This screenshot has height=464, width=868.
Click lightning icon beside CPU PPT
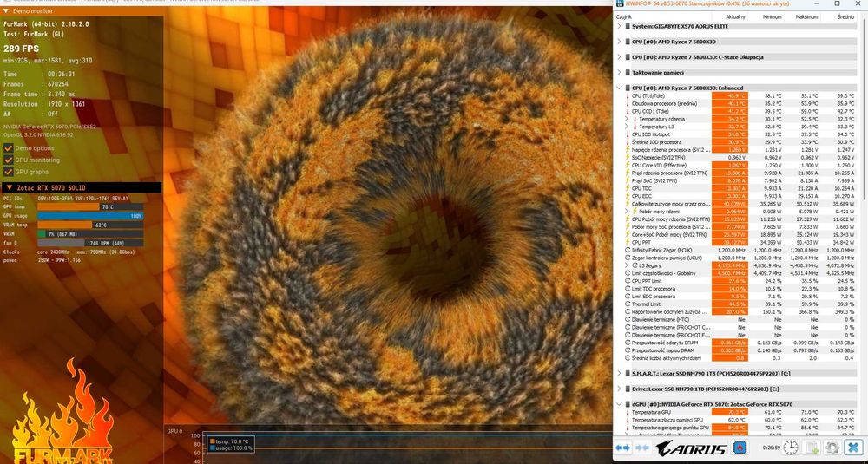628,242
